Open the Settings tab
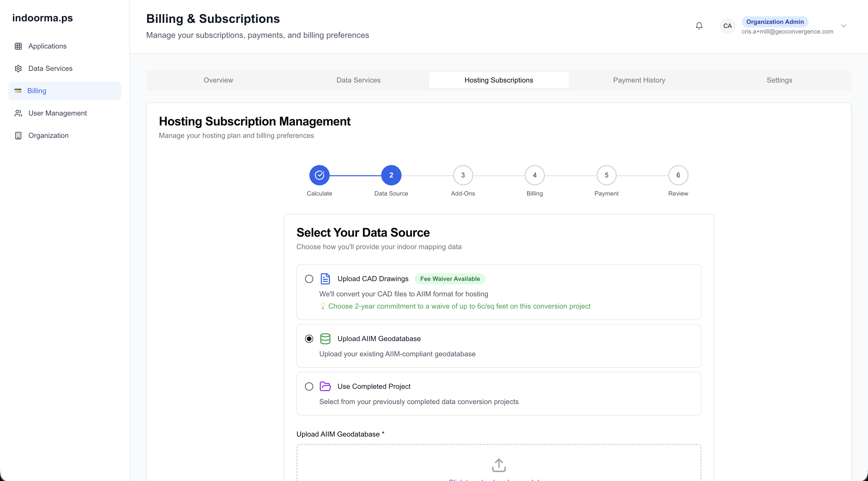This screenshot has width=868, height=481. coord(779,80)
